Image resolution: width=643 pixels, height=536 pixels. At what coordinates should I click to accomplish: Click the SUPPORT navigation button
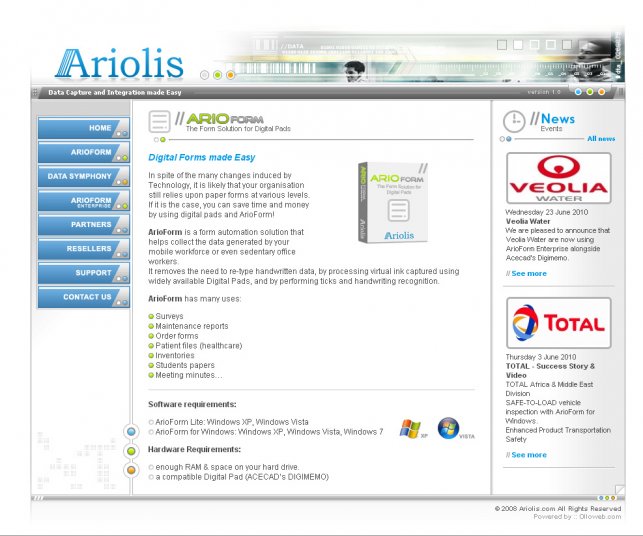pyautogui.click(x=84, y=273)
